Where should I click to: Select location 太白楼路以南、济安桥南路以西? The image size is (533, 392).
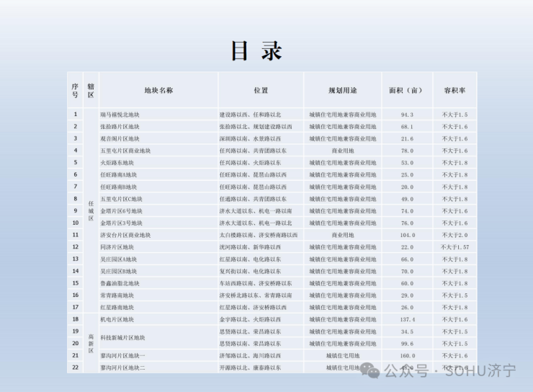[x=259, y=235]
